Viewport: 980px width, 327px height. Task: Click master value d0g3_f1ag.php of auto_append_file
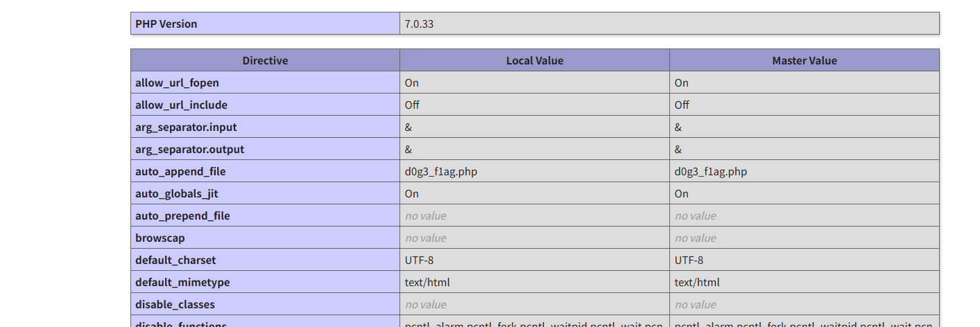(x=711, y=171)
